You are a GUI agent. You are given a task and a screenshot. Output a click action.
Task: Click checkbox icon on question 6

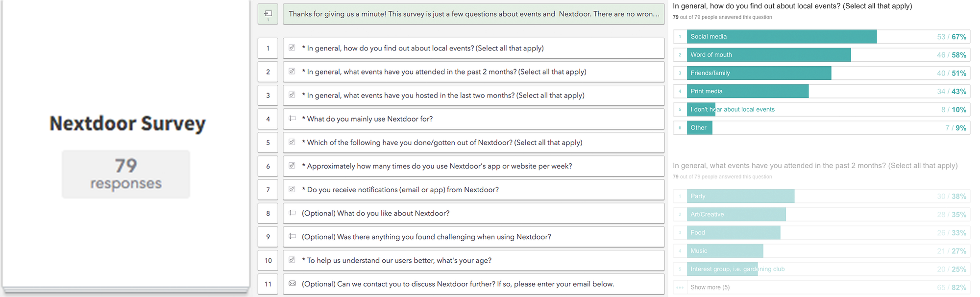pyautogui.click(x=292, y=166)
